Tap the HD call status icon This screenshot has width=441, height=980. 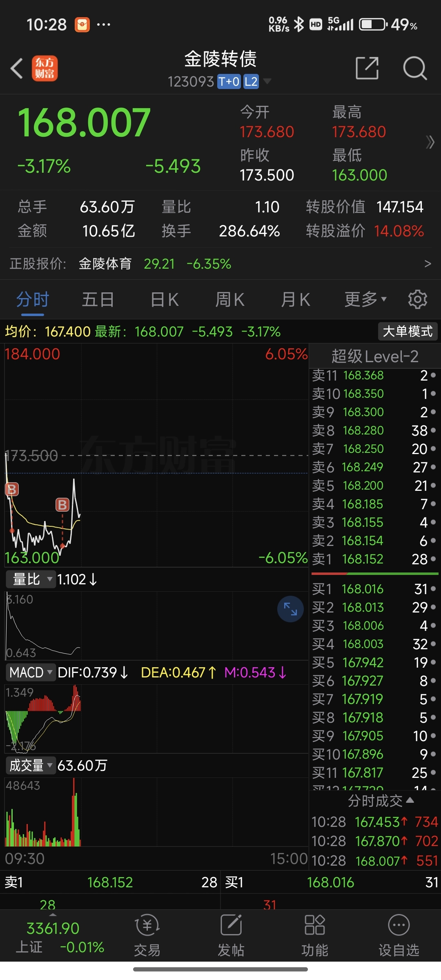click(x=316, y=24)
